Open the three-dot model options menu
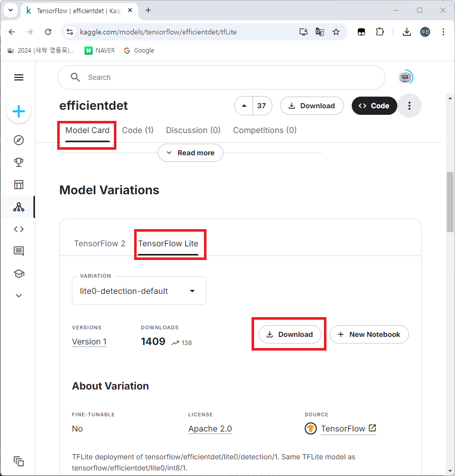455x476 pixels. 409,106
